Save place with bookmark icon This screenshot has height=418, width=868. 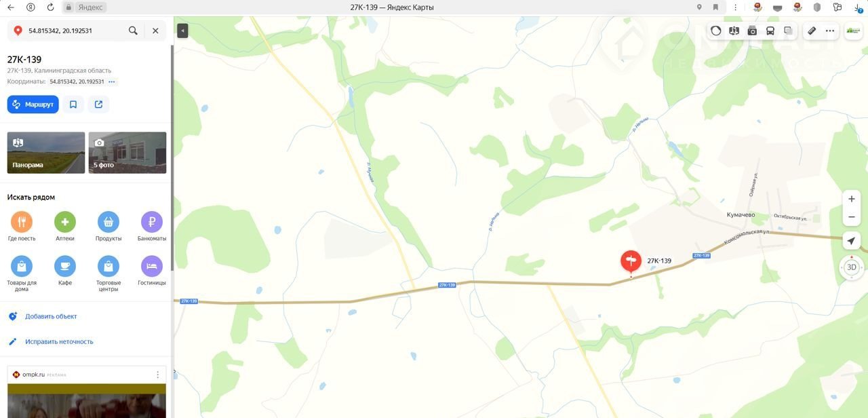click(73, 104)
